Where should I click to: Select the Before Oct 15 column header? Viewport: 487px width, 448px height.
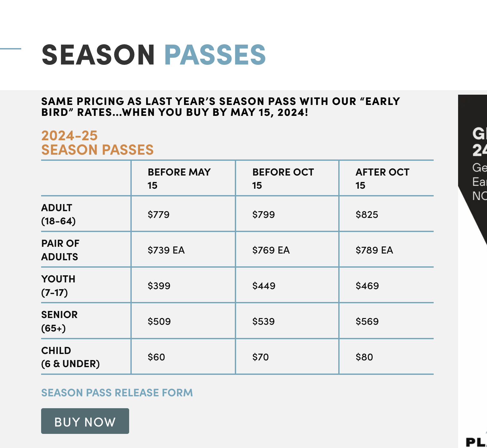[x=283, y=178]
